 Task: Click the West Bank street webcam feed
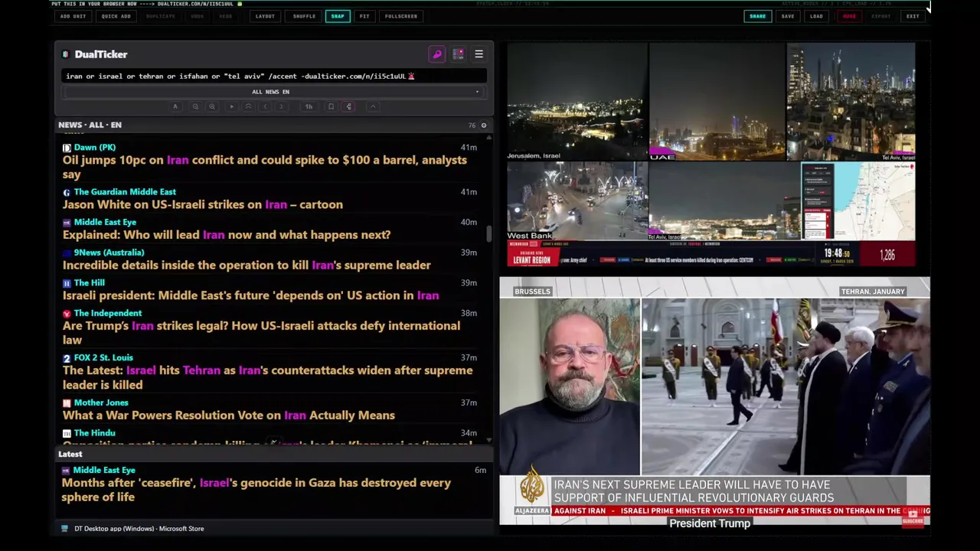(577, 202)
